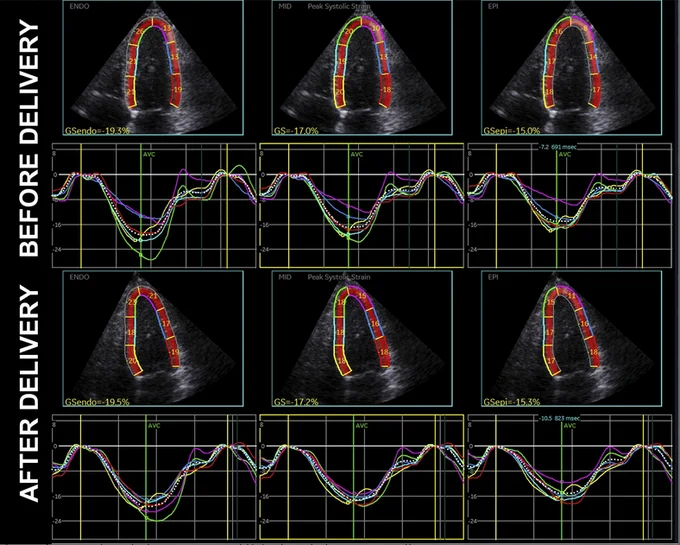Click the GS=-17.0% value
680x545 pixels.
click(296, 130)
